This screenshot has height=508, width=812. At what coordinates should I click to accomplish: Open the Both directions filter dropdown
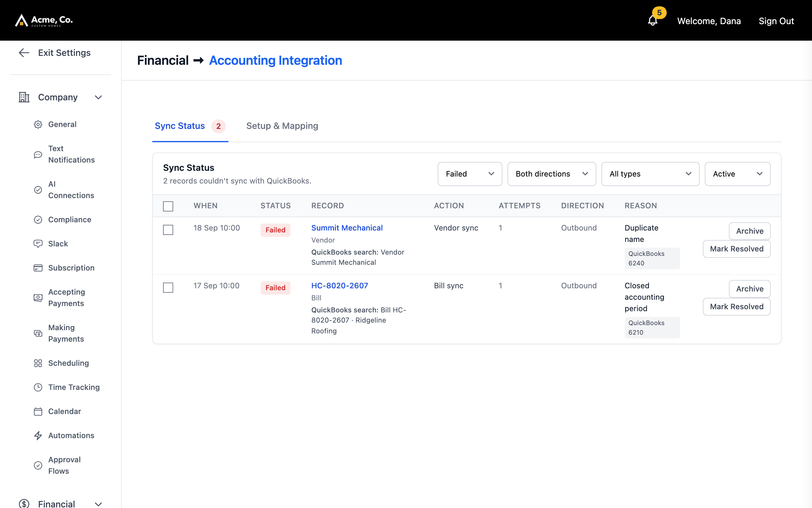552,174
